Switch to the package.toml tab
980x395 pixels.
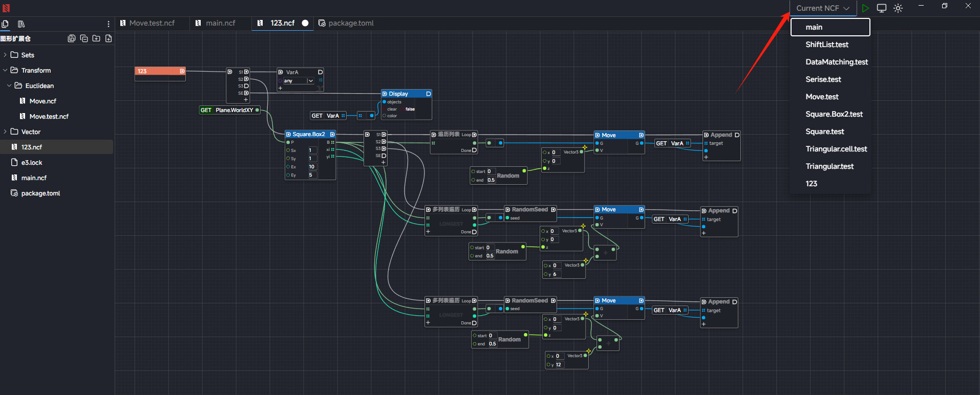(350, 23)
